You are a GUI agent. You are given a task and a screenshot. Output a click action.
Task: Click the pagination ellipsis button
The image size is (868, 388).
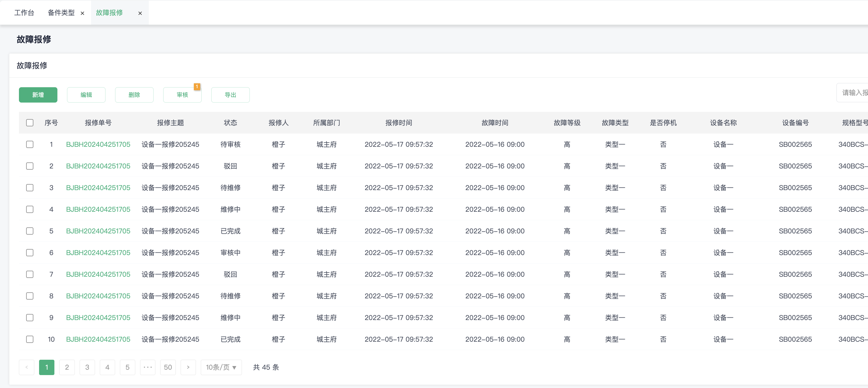148,367
